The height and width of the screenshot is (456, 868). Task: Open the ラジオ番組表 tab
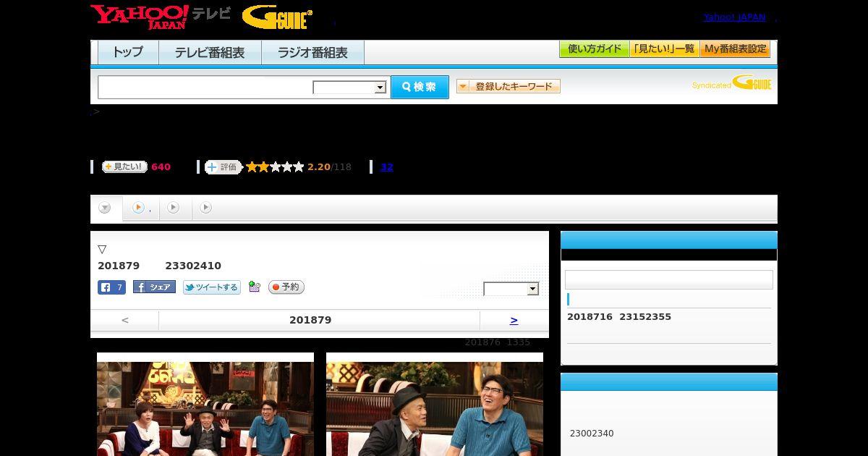312,53
